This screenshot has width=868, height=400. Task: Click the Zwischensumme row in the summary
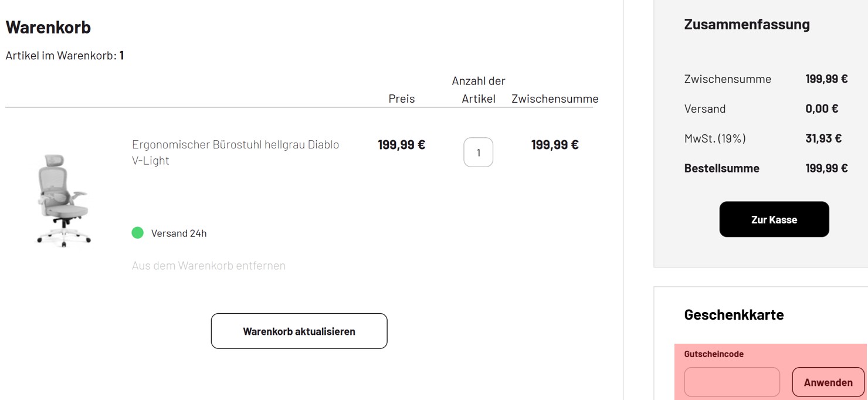tap(727, 79)
